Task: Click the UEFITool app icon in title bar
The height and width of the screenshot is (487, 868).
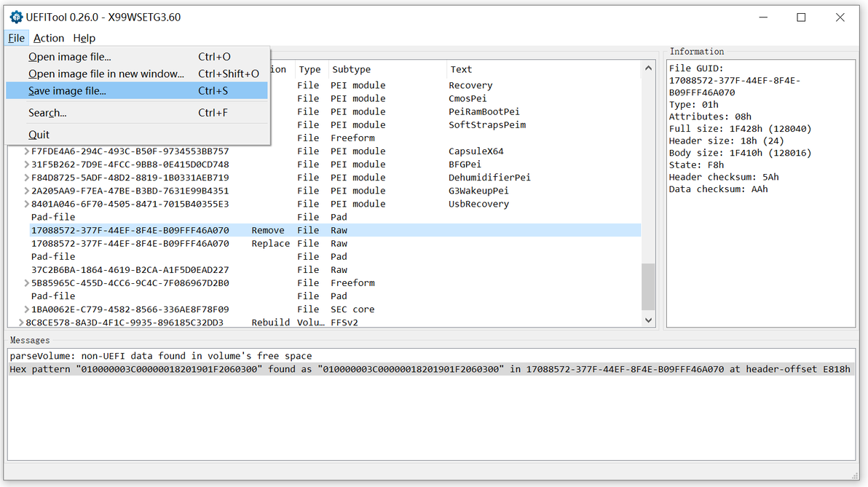Action: [x=16, y=17]
